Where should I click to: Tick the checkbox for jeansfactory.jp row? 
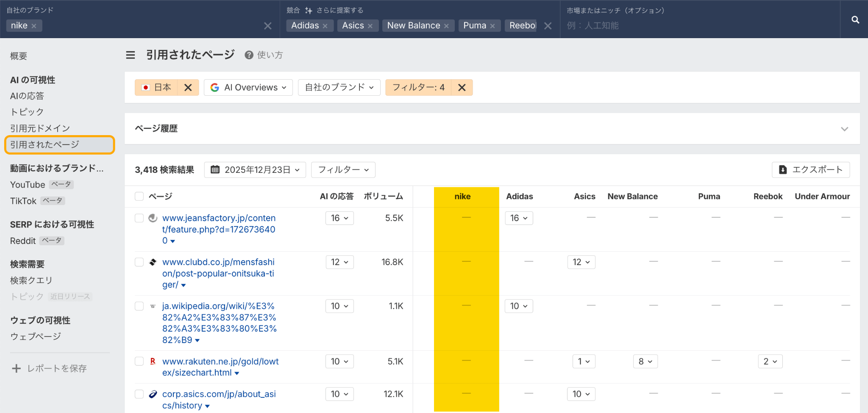click(139, 218)
